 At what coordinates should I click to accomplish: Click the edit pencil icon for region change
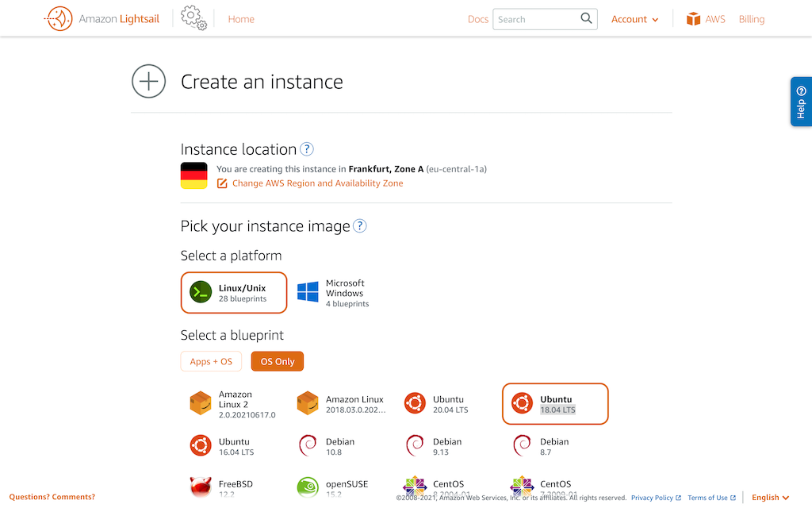[222, 183]
